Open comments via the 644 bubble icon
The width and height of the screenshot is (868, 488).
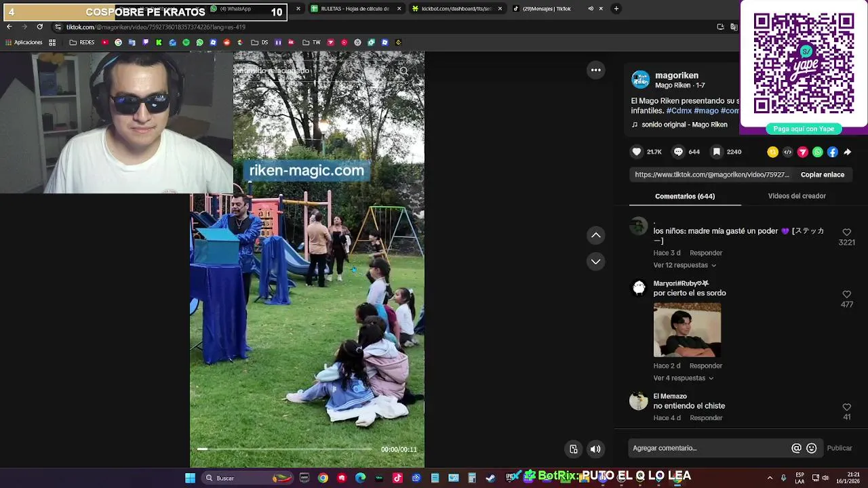coord(678,152)
